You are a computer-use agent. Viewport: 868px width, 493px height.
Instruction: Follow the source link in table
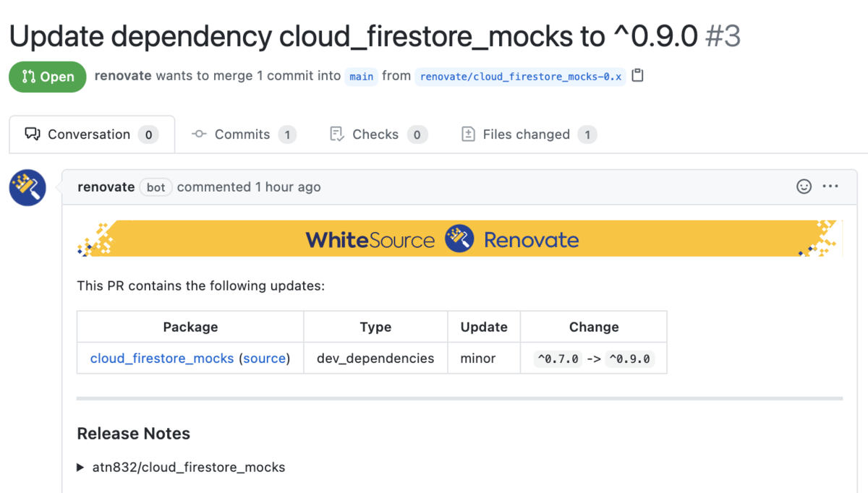click(x=264, y=359)
